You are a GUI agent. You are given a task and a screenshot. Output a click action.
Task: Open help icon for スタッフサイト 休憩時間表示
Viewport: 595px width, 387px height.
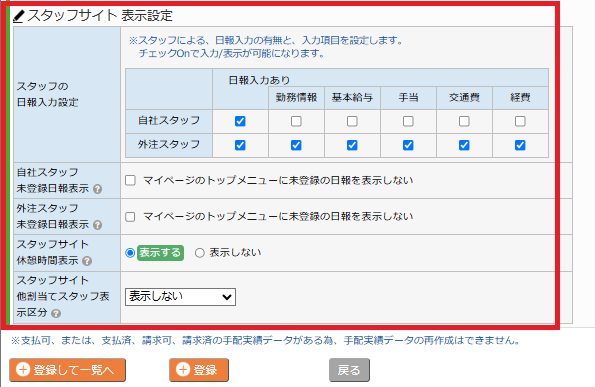87,261
